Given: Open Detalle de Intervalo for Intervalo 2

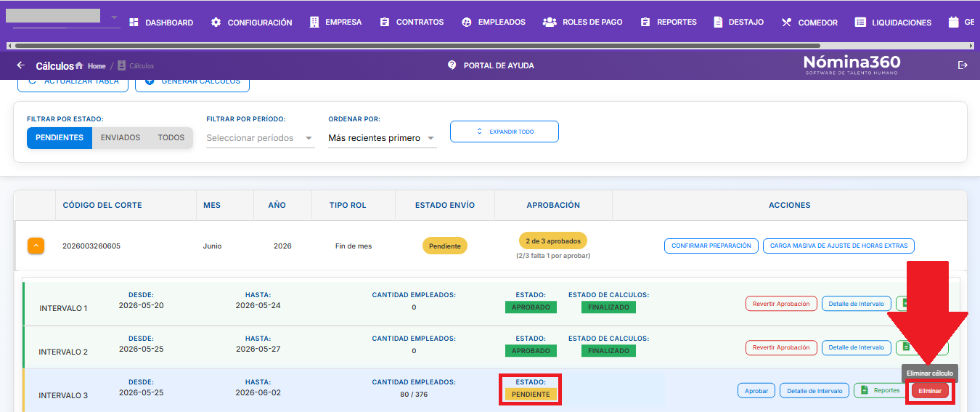Looking at the screenshot, I should click(x=857, y=347).
